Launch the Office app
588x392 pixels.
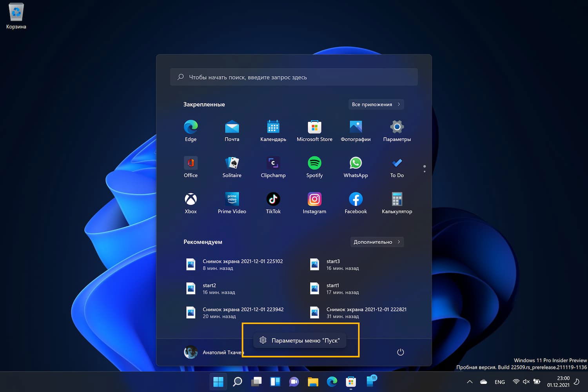[191, 167]
